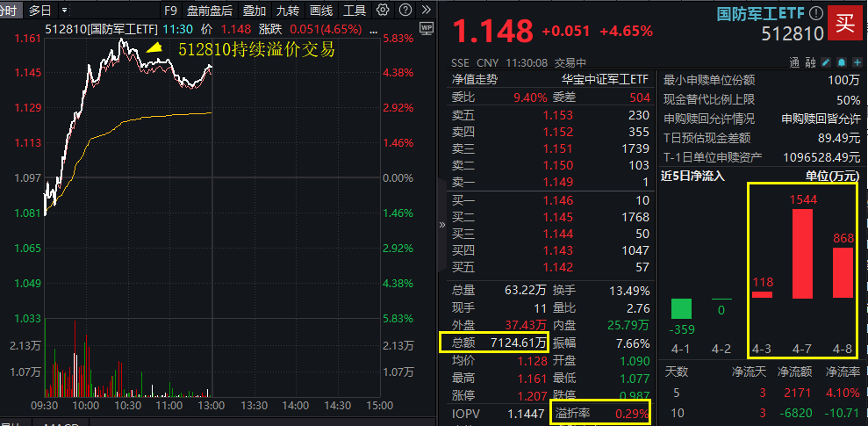Screen dimensions: 868x426
Task: Click the pencil note icon
Action: (x=826, y=62)
